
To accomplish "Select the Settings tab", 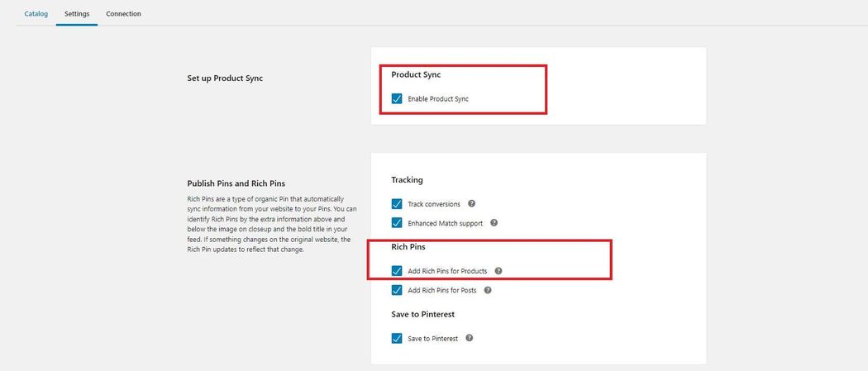I will (x=77, y=14).
